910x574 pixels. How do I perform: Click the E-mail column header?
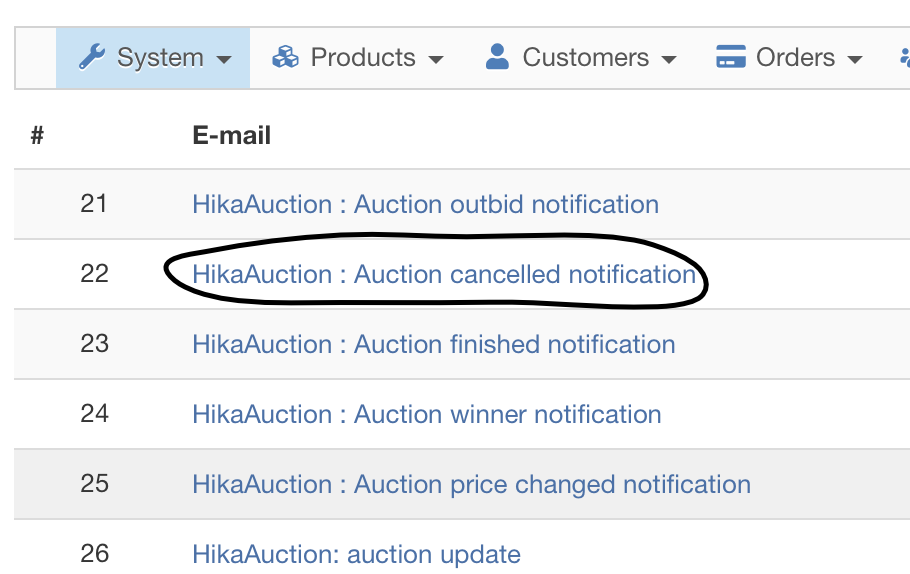[x=231, y=135]
